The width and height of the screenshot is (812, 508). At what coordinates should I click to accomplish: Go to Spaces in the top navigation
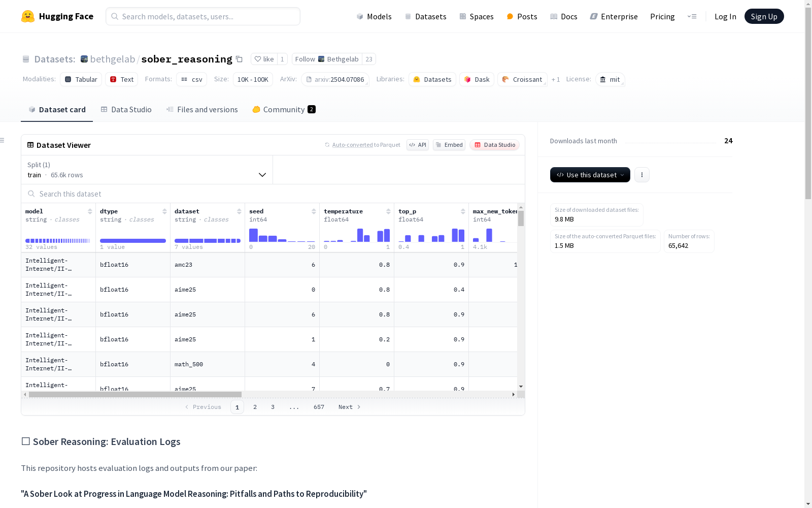point(477,16)
